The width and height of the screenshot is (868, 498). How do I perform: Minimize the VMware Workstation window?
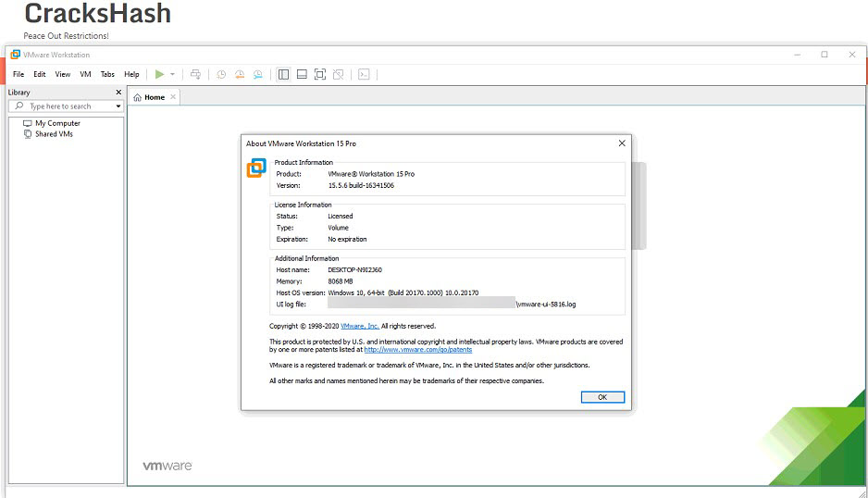pos(797,55)
